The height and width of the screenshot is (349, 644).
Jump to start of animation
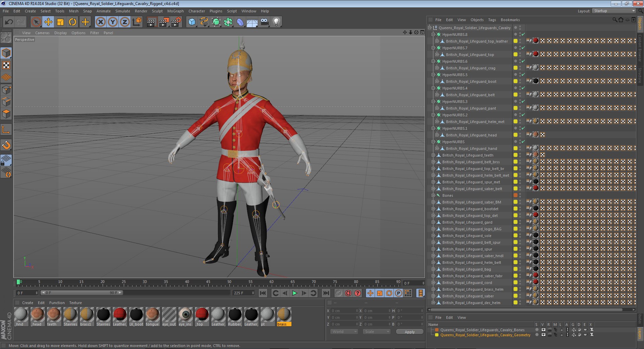[263, 293]
